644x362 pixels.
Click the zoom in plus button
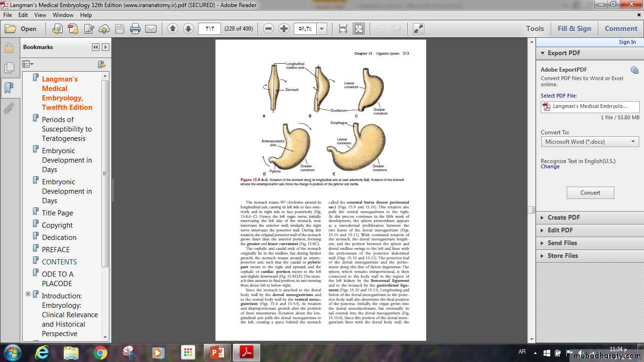[284, 29]
